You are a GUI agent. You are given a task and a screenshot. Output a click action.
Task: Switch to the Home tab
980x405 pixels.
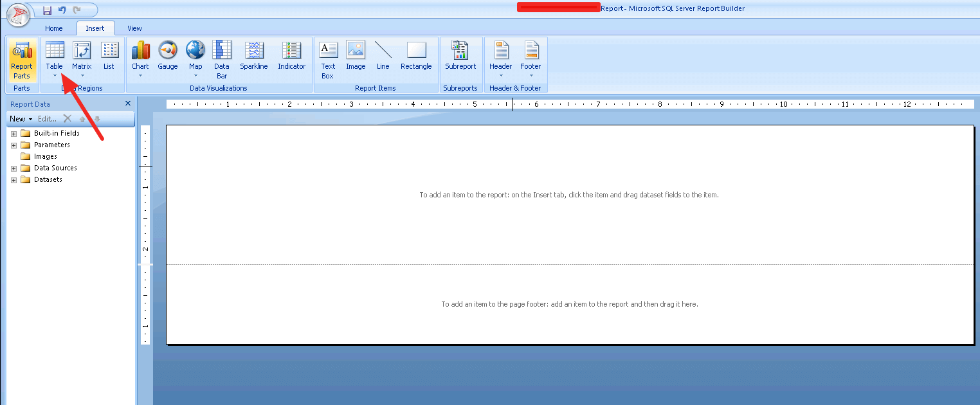(x=54, y=28)
